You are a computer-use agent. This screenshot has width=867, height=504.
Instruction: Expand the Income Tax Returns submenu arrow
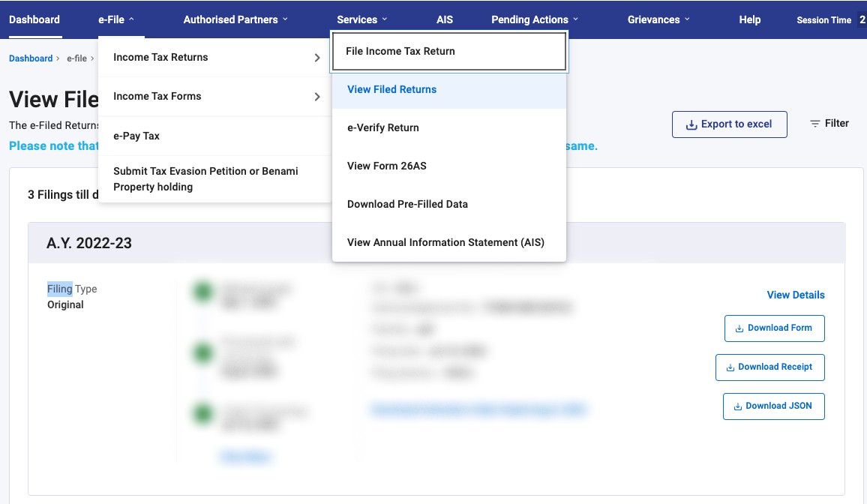coord(316,57)
